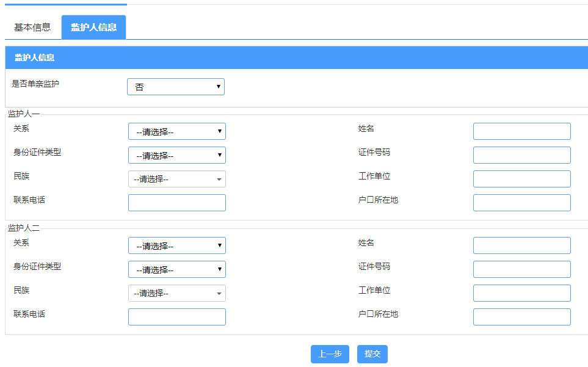This screenshot has width=588, height=367.
Task: Switch to the 基本信息 tab
Action: (32, 27)
